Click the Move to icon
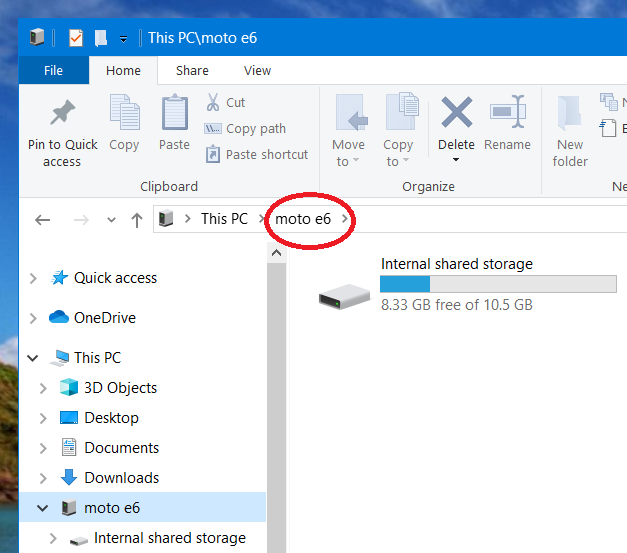Image resolution: width=627 pixels, height=553 pixels. click(x=351, y=112)
